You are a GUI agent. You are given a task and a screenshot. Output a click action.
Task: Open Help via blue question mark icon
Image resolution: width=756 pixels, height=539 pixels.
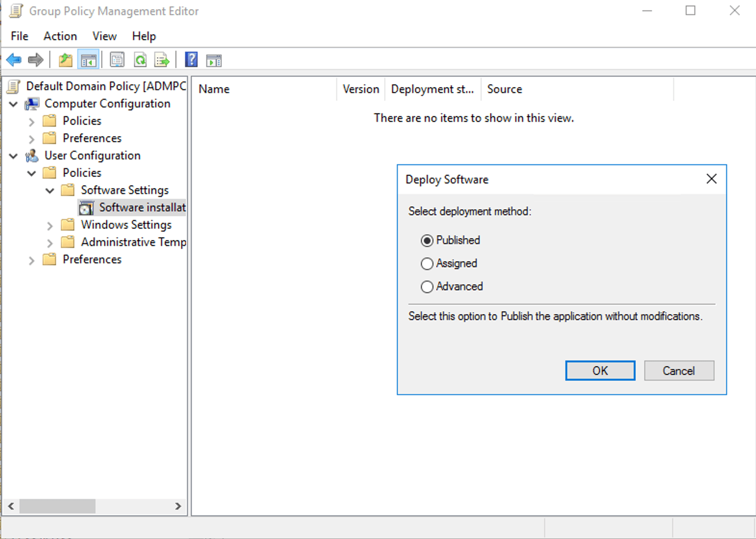pos(191,60)
